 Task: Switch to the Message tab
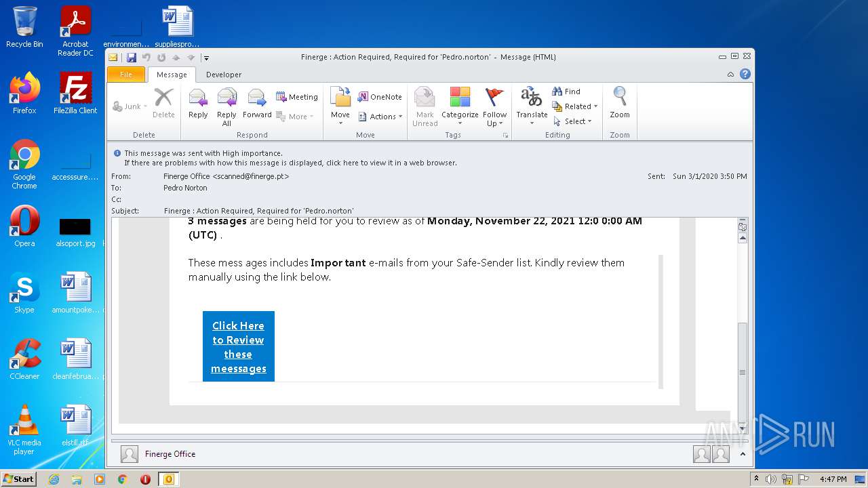click(x=172, y=75)
